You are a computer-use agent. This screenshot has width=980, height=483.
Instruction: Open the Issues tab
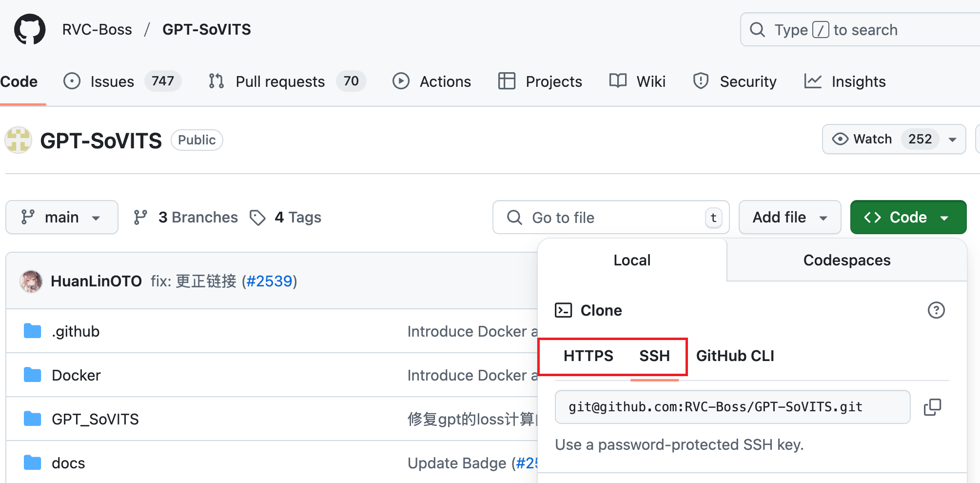[122, 81]
